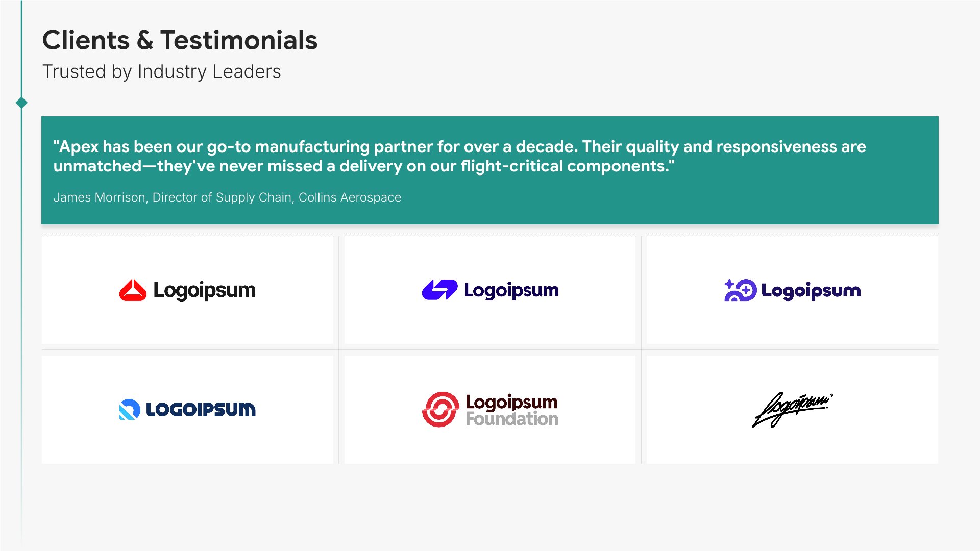Click the purple sparkle circle logo icon
Viewport: 980px width, 551px height.
[x=740, y=290]
